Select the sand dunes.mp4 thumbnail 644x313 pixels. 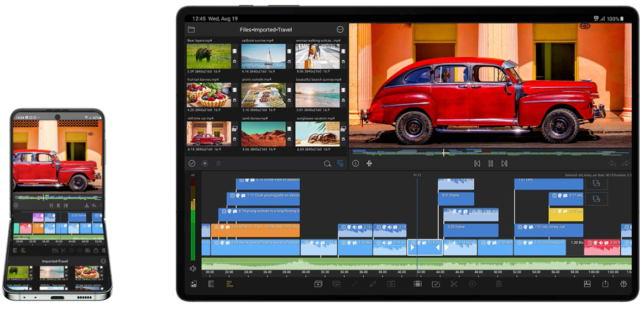263,134
